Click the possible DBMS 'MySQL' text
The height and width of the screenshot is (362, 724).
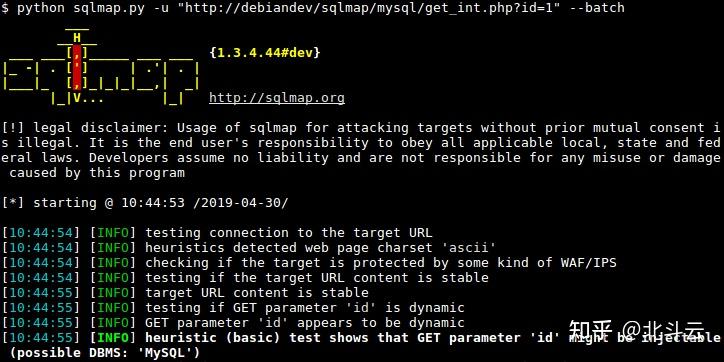pyautogui.click(x=105, y=353)
